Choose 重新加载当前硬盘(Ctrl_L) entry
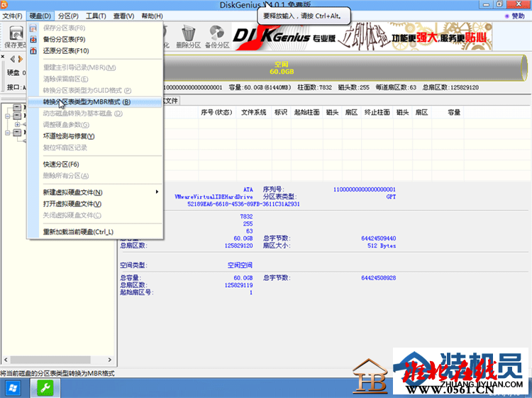This screenshot has height=398, width=532. click(94, 232)
